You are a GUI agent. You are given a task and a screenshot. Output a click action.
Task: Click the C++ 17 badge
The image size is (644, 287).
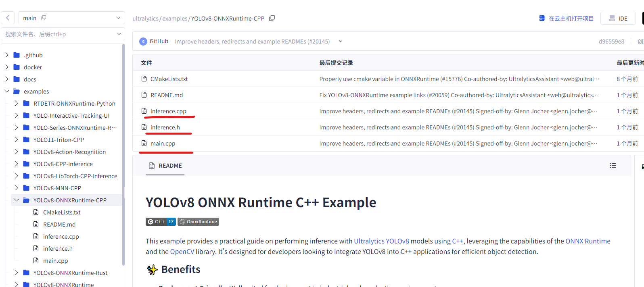click(161, 222)
